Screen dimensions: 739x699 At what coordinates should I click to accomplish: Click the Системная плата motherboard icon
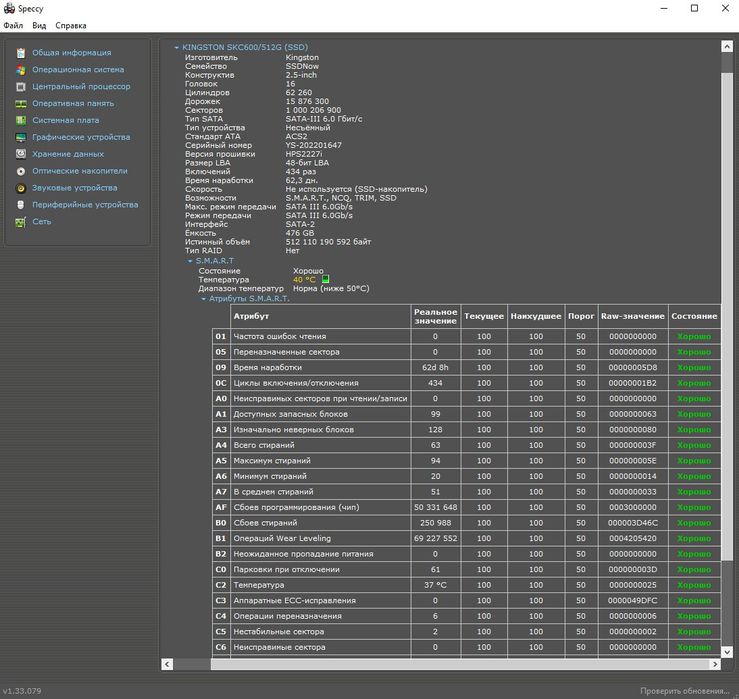[21, 121]
